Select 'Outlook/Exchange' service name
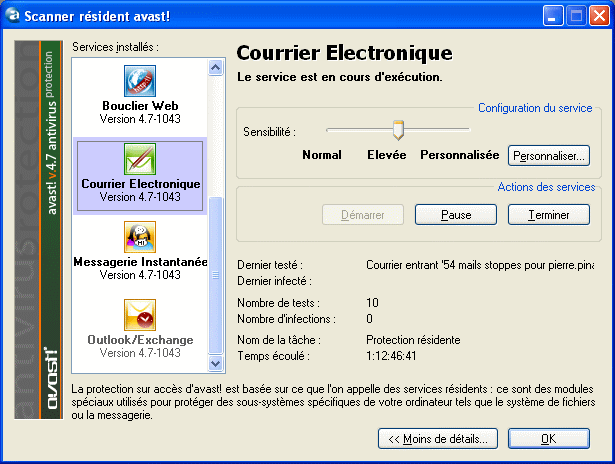This screenshot has width=615, height=464. (x=140, y=340)
